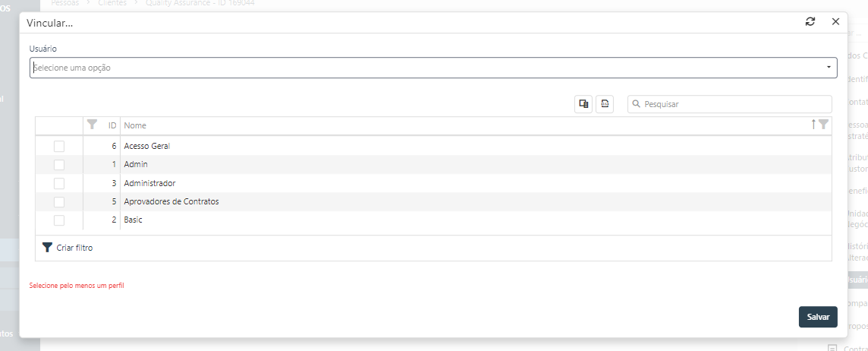Expand the Usuário dropdown arrow
This screenshot has height=351, width=868.
pyautogui.click(x=829, y=68)
